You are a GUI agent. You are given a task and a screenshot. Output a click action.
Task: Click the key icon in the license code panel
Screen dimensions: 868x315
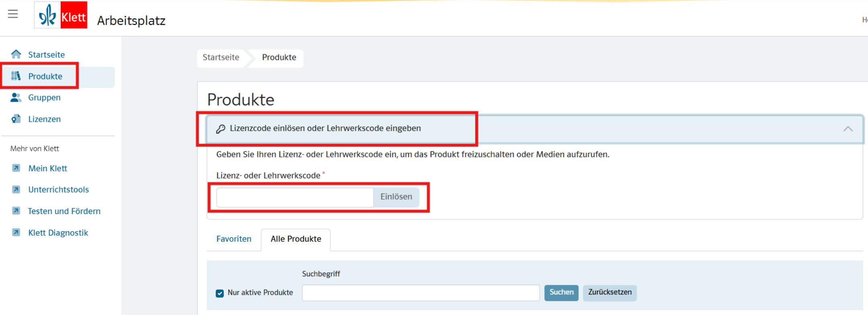[221, 129]
